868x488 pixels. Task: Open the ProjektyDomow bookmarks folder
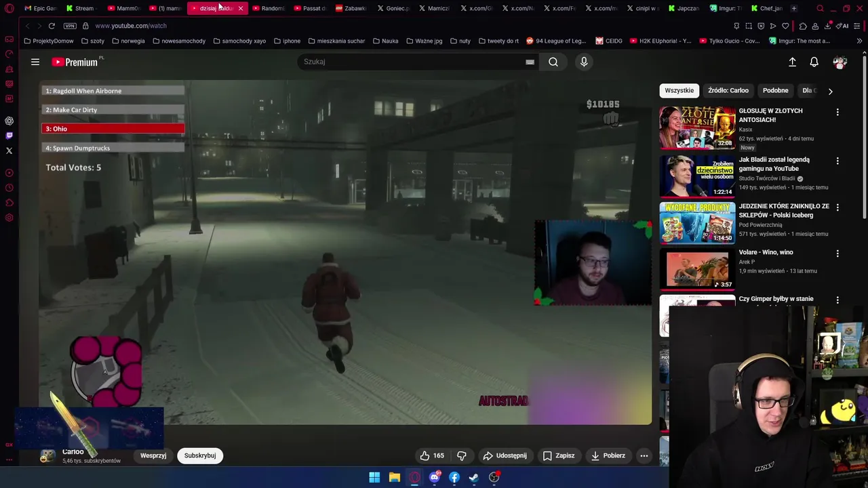[x=49, y=41]
